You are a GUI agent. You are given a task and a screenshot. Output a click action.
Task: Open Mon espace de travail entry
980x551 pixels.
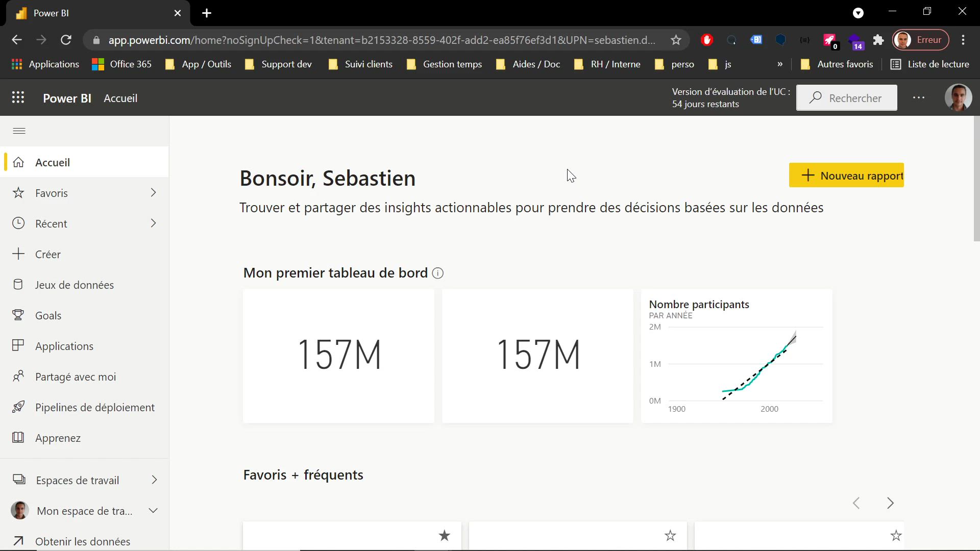tap(85, 511)
